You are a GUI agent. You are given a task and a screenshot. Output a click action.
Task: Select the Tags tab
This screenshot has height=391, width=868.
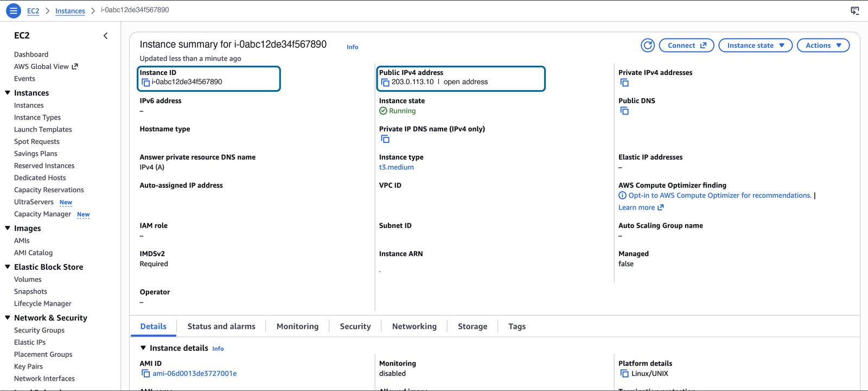517,326
